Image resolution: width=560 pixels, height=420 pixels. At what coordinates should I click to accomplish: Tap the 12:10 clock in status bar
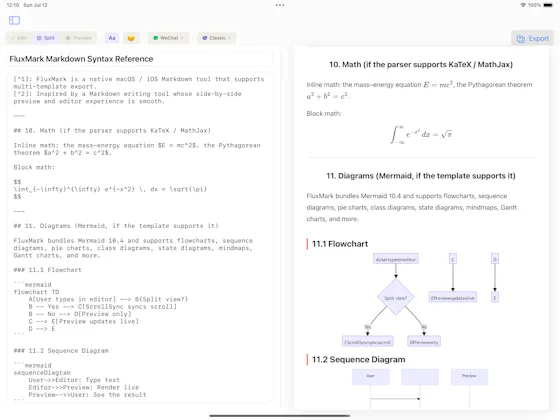tap(13, 5)
